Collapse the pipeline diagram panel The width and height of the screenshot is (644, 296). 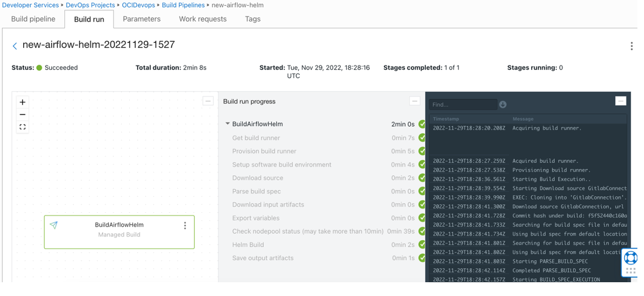208,101
